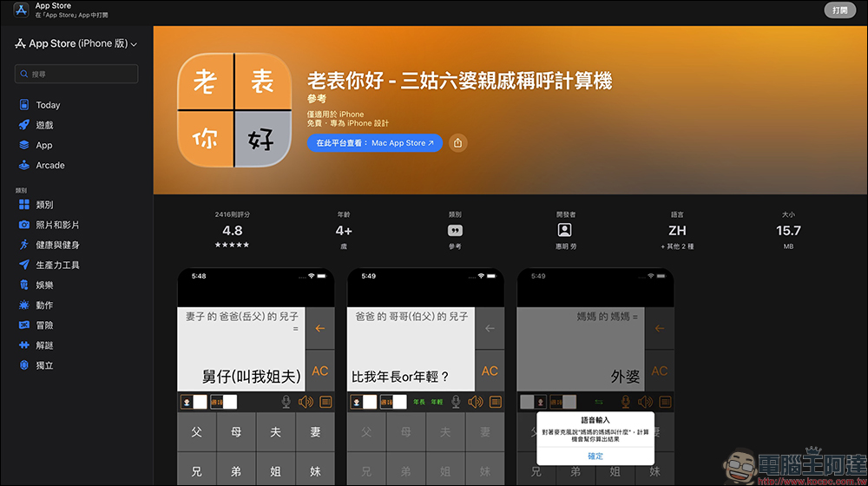Viewport: 868px width, 486px height.
Task: Click the 搜尋 search field
Action: point(76,74)
